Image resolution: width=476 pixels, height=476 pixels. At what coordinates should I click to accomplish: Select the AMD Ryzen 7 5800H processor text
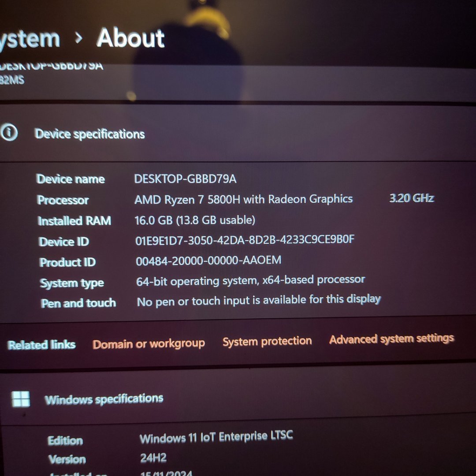coord(243,200)
